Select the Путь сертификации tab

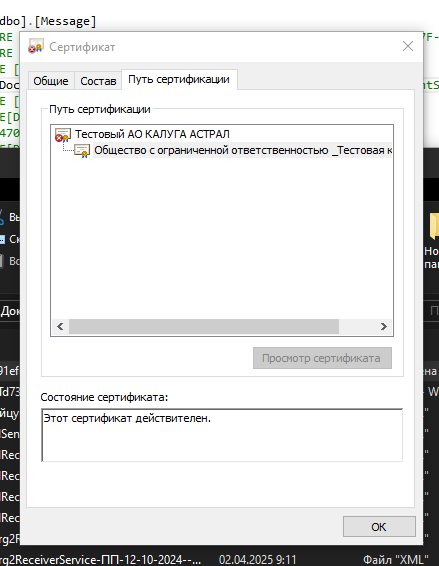click(179, 79)
